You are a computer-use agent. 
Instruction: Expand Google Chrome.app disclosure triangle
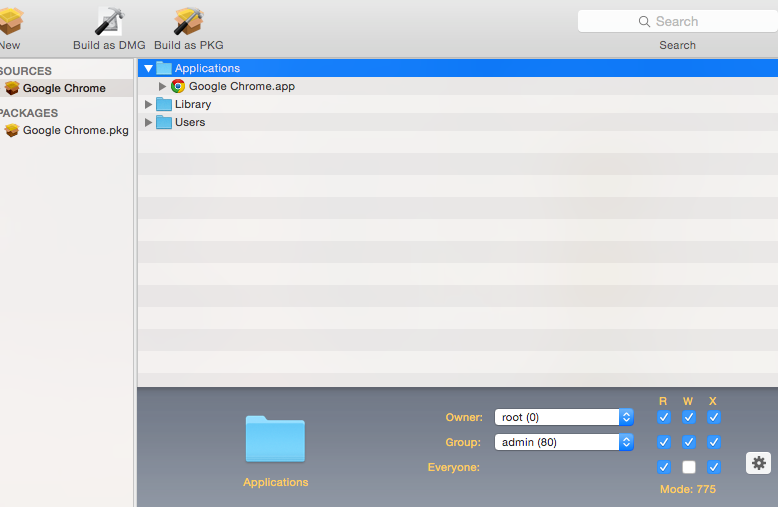(x=162, y=86)
